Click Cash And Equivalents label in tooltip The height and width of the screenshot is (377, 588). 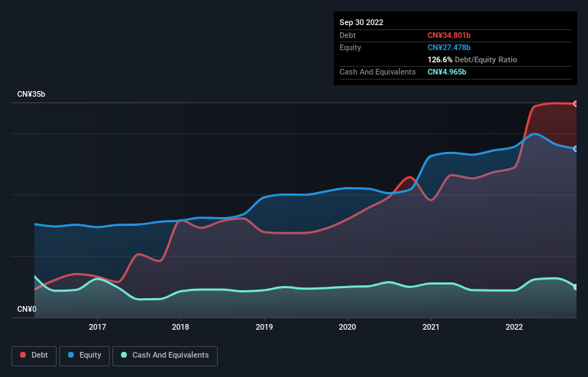pyautogui.click(x=377, y=72)
